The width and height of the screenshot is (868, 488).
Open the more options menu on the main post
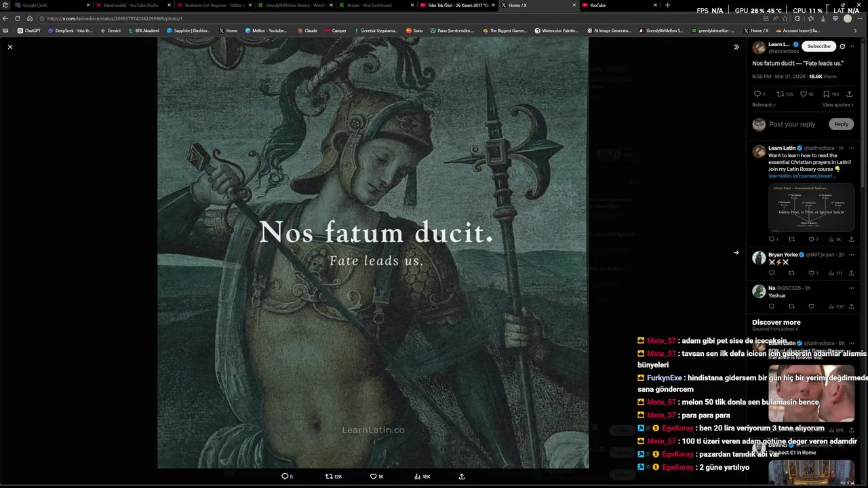tap(852, 46)
